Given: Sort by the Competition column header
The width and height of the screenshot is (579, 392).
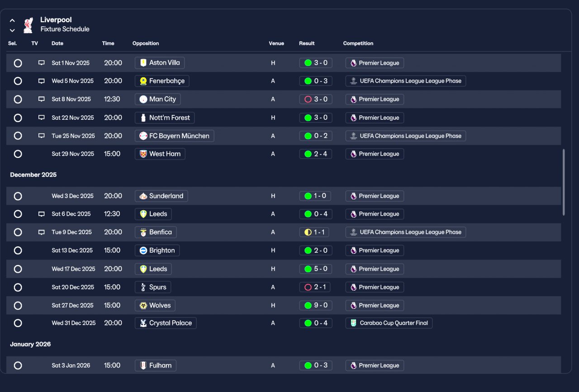Looking at the screenshot, I should 358,43.
